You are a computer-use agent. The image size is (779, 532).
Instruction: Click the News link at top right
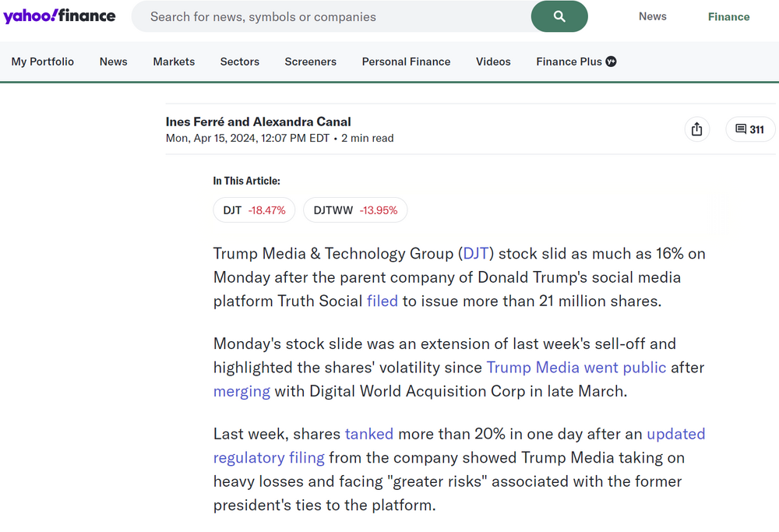click(x=652, y=16)
